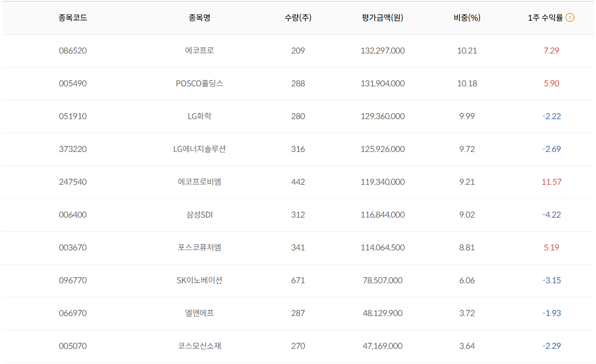Click valuation 47,169,000
Viewport: 596px width, 364px height.
point(382,346)
